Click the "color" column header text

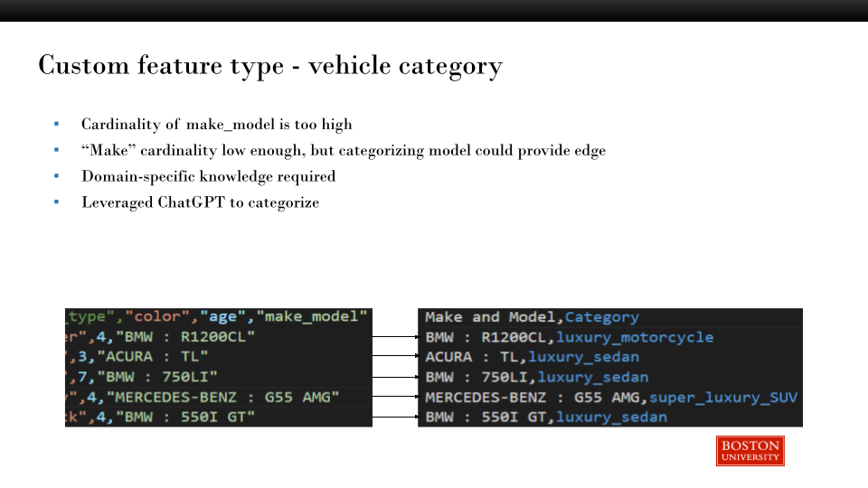pyautogui.click(x=157, y=316)
